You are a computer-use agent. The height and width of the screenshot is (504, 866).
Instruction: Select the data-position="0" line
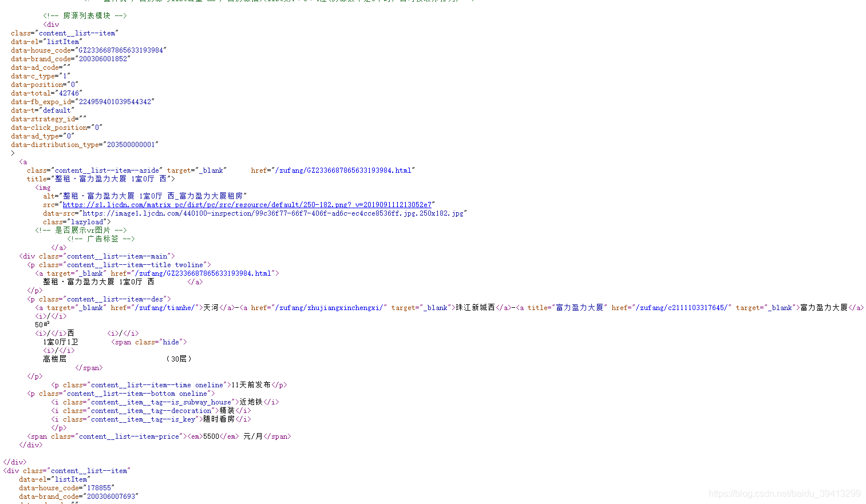pyautogui.click(x=45, y=85)
